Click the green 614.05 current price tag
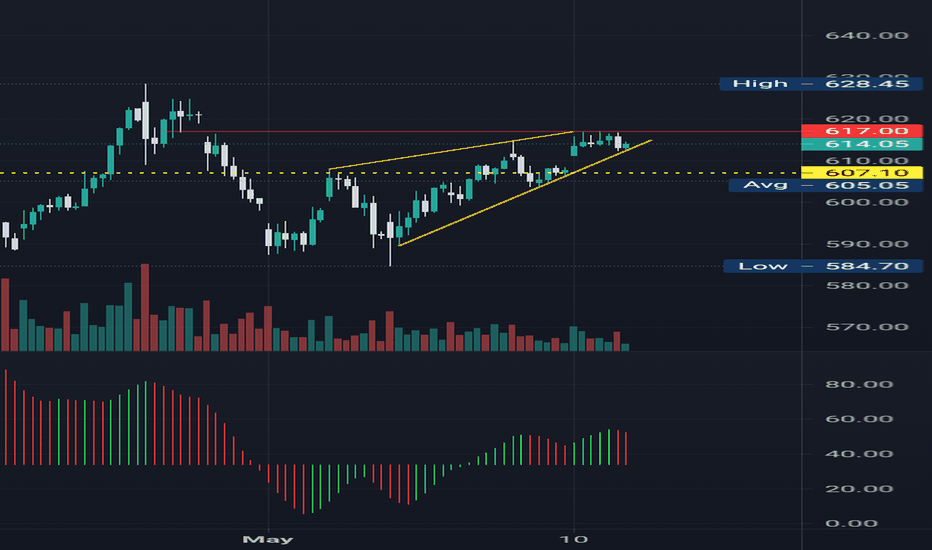Image resolution: width=932 pixels, height=550 pixels. click(x=862, y=144)
